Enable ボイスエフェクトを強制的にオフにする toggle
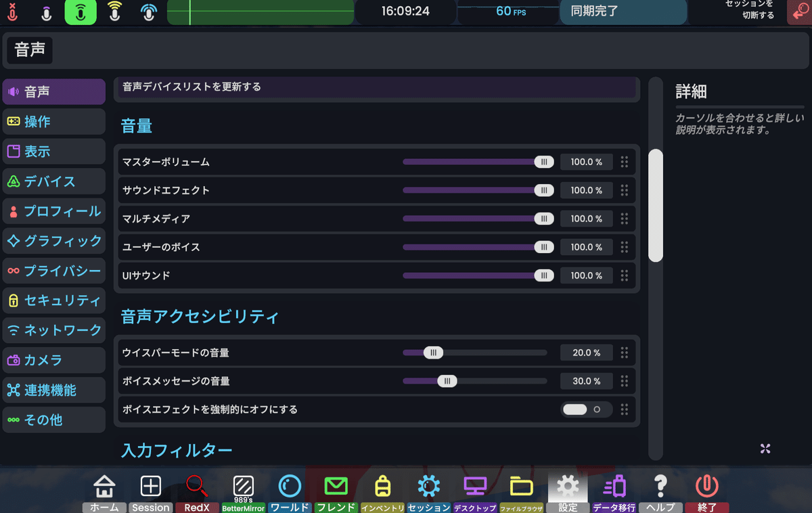The width and height of the screenshot is (812, 513). [586, 409]
